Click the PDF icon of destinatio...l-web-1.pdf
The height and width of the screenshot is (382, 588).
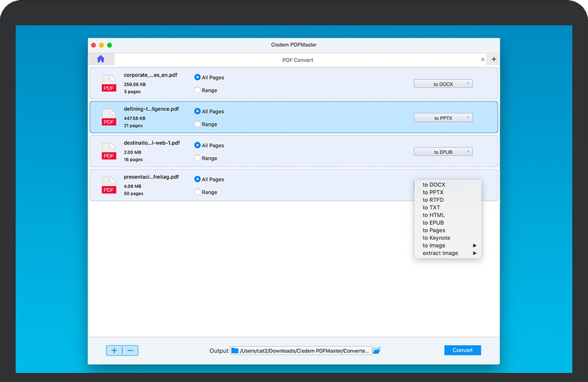point(109,152)
